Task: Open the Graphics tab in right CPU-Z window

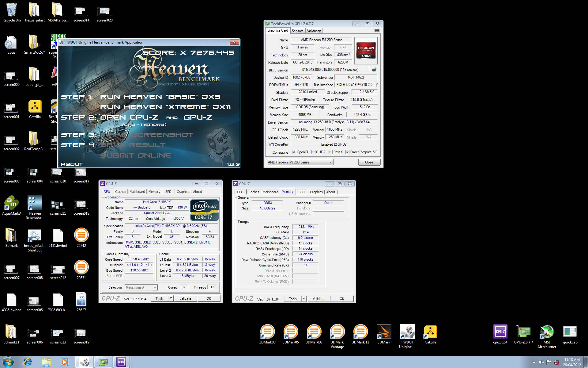Action: 316,192
